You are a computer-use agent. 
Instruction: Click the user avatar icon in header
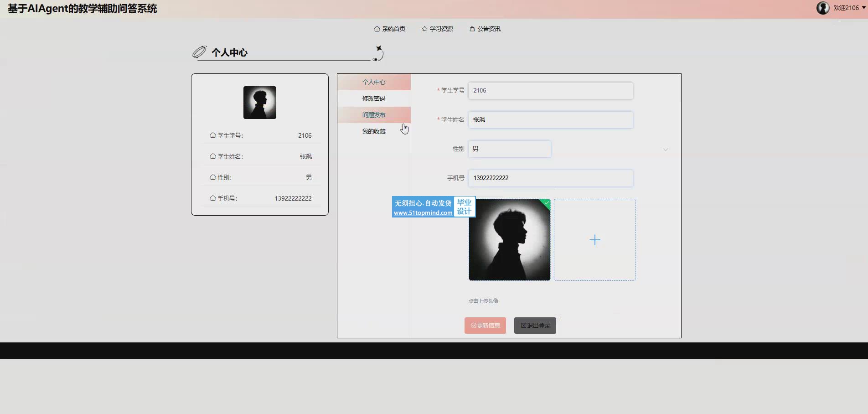click(823, 8)
